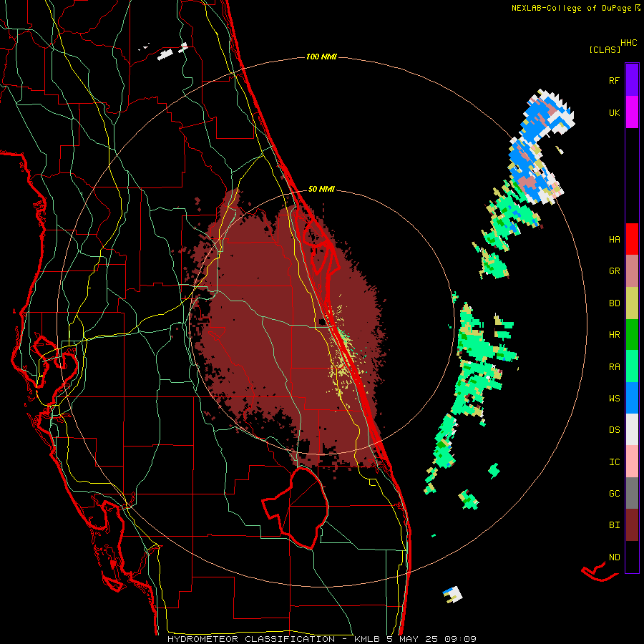Click the ND black legend color block
The image size is (644, 644).
(x=632, y=557)
